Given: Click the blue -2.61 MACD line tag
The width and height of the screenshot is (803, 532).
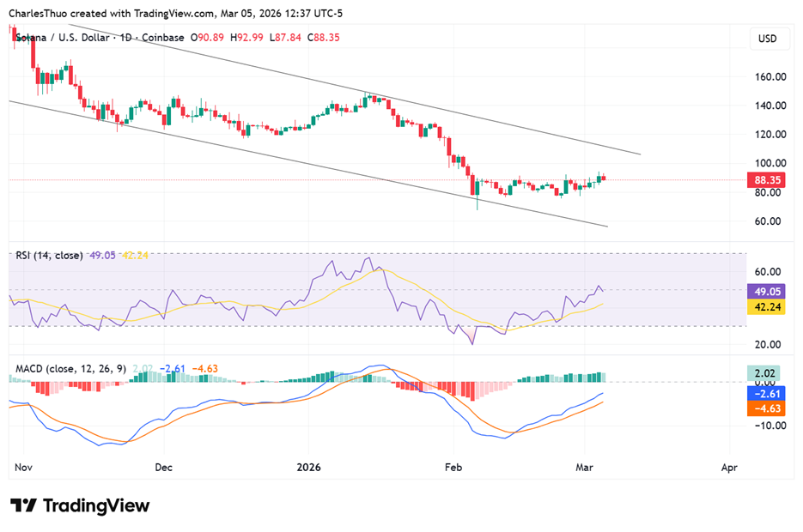Looking at the screenshot, I should [765, 393].
